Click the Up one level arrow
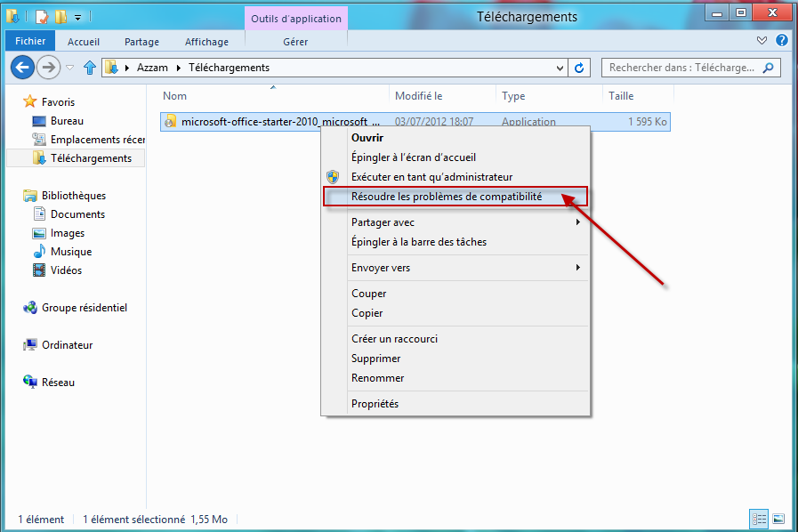The width and height of the screenshot is (798, 532). tap(89, 68)
